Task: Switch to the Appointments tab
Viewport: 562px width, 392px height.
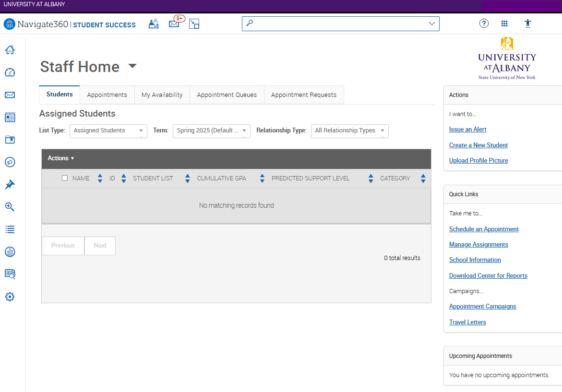Action: (107, 95)
